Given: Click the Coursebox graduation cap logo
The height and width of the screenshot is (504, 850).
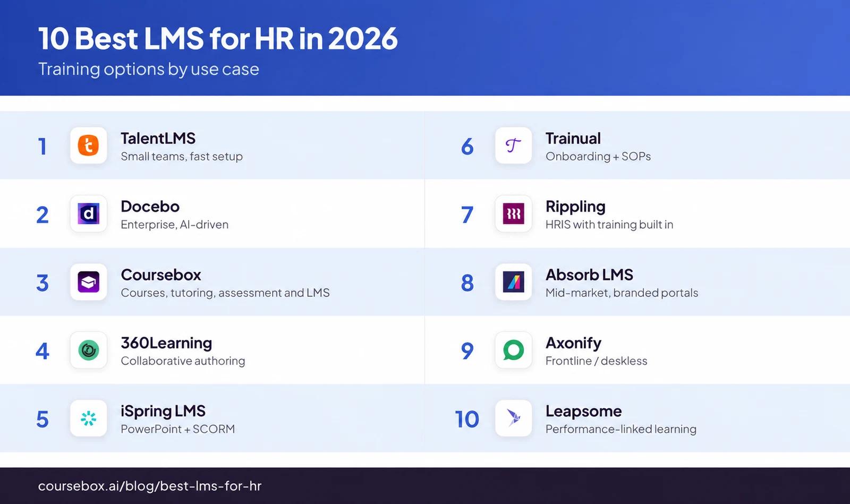Looking at the screenshot, I should 89,282.
